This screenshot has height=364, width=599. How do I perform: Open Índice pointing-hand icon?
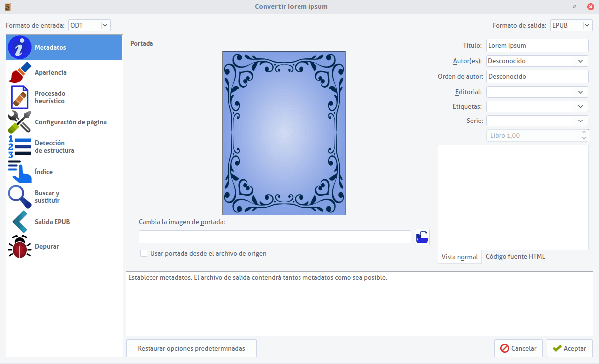[20, 172]
